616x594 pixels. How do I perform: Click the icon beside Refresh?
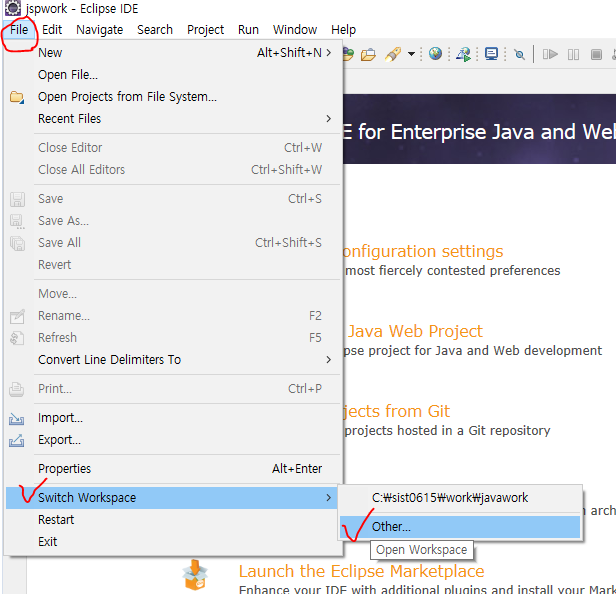[x=17, y=338]
